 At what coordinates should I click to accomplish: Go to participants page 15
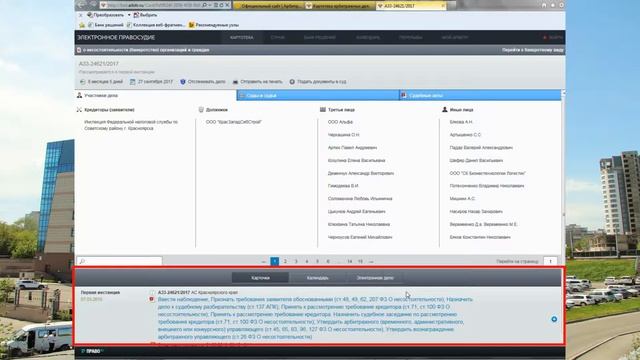(360, 261)
